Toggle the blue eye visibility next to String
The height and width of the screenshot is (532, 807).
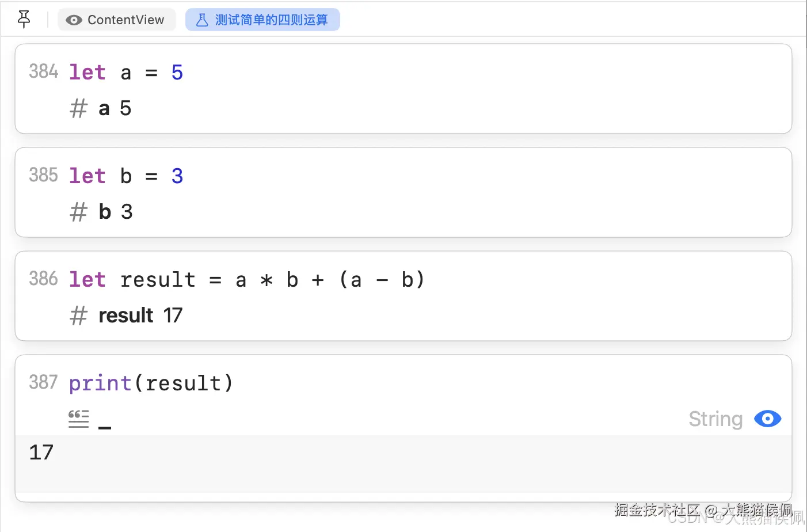click(x=767, y=419)
